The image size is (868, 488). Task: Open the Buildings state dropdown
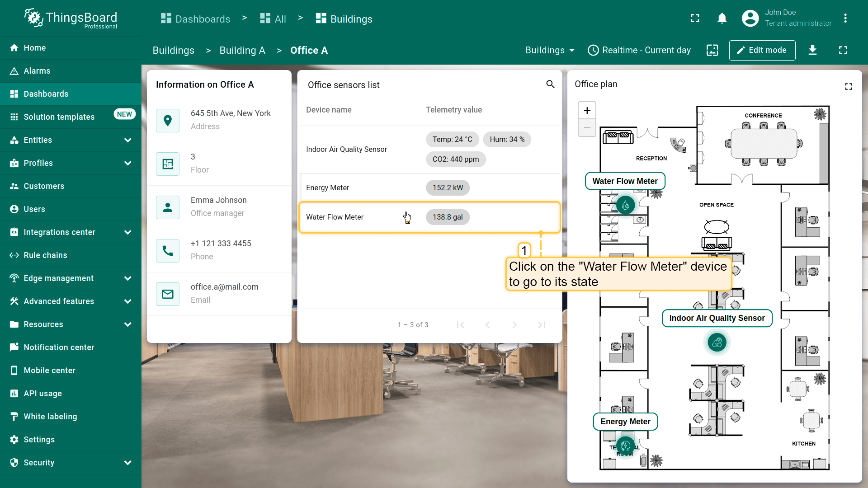(x=550, y=50)
